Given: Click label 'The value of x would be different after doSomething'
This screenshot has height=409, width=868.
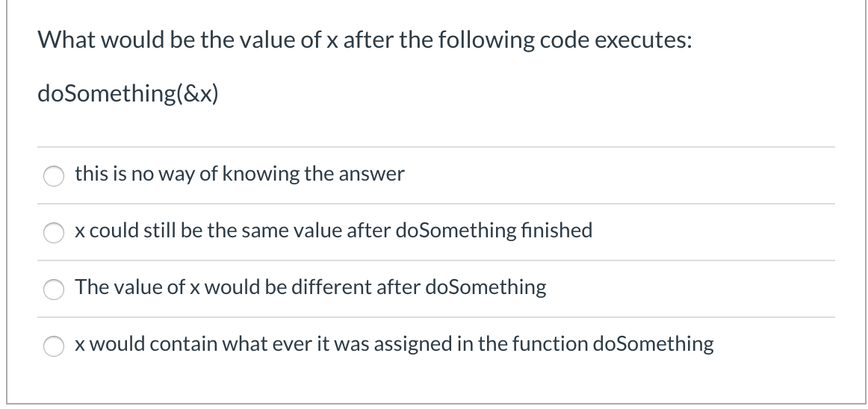Looking at the screenshot, I should (x=311, y=287).
